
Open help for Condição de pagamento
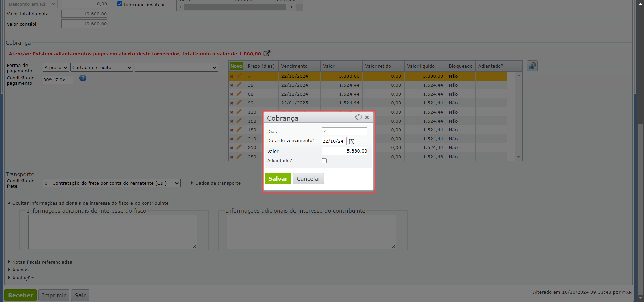pos(83,78)
